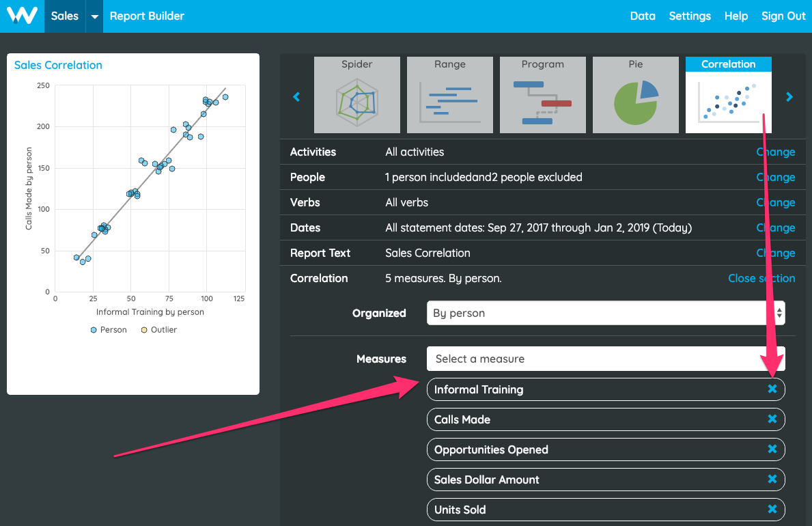The width and height of the screenshot is (812, 526).
Task: Select the Sales Dollar Amount measure pill
Action: [605, 480]
